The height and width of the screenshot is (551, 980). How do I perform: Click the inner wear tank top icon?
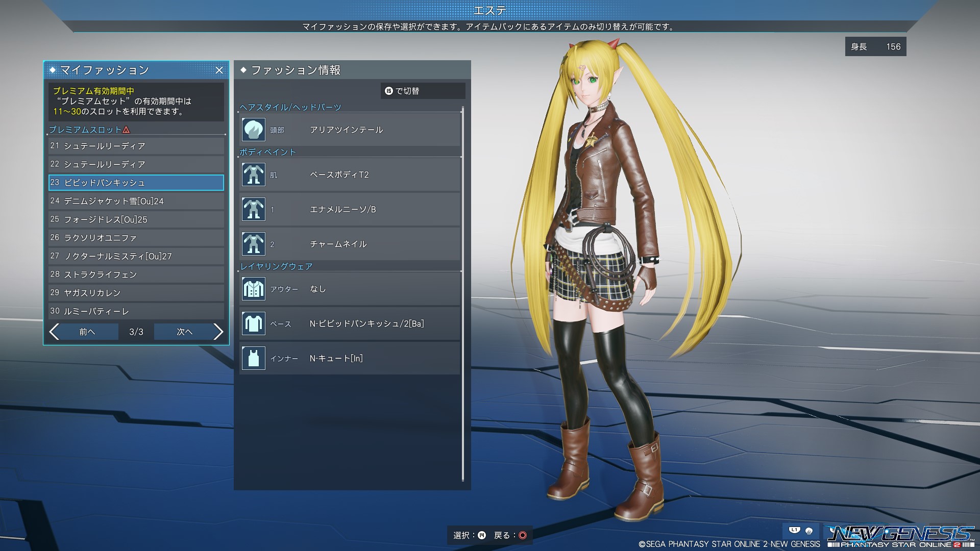(253, 358)
